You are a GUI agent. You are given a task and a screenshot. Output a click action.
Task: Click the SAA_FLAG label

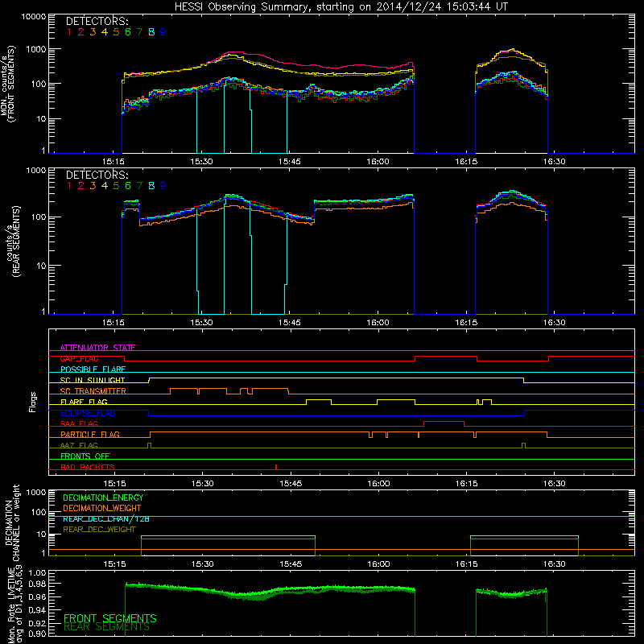click(x=79, y=423)
